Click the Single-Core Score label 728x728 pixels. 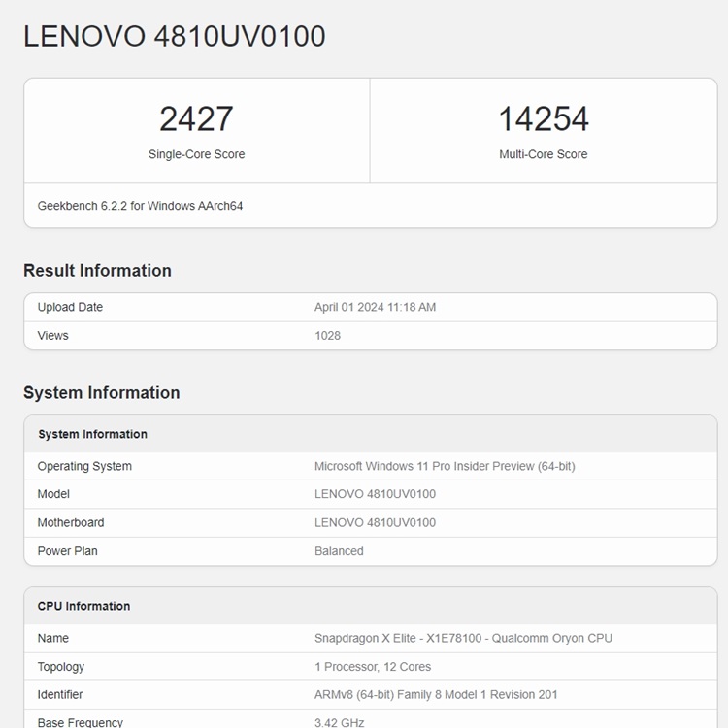coord(196,154)
